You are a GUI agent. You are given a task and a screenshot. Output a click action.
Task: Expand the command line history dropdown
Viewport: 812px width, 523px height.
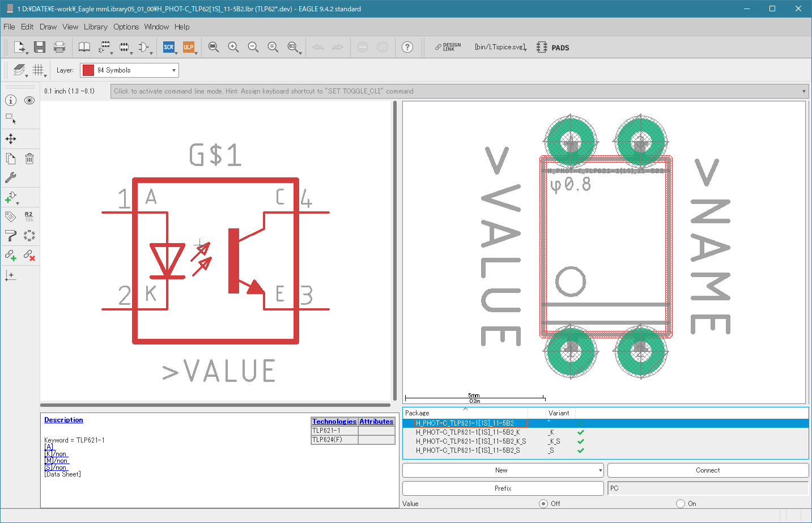coord(804,91)
